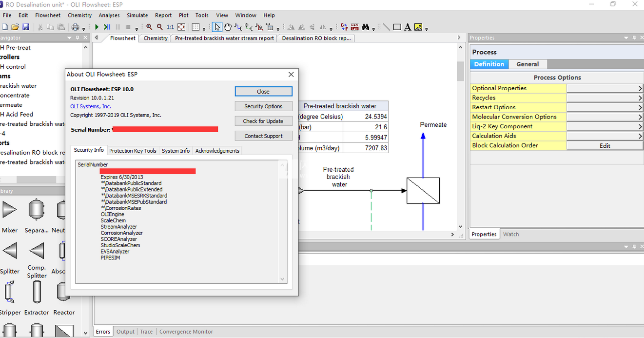Run the simulation with the green play icon

click(x=97, y=27)
